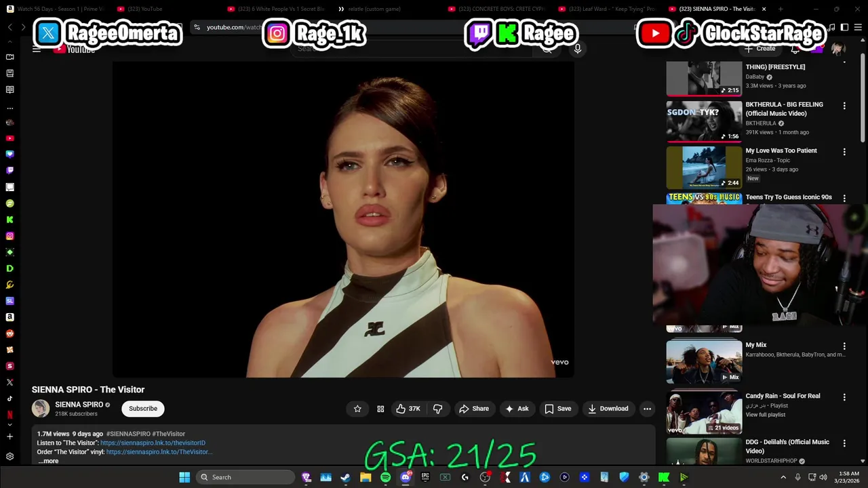868x488 pixels.
Task: Open the Netflix shortcut in the browser sidebar
Action: click(9, 415)
